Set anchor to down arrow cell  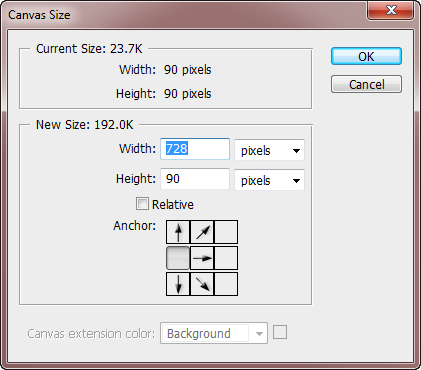click(x=178, y=284)
